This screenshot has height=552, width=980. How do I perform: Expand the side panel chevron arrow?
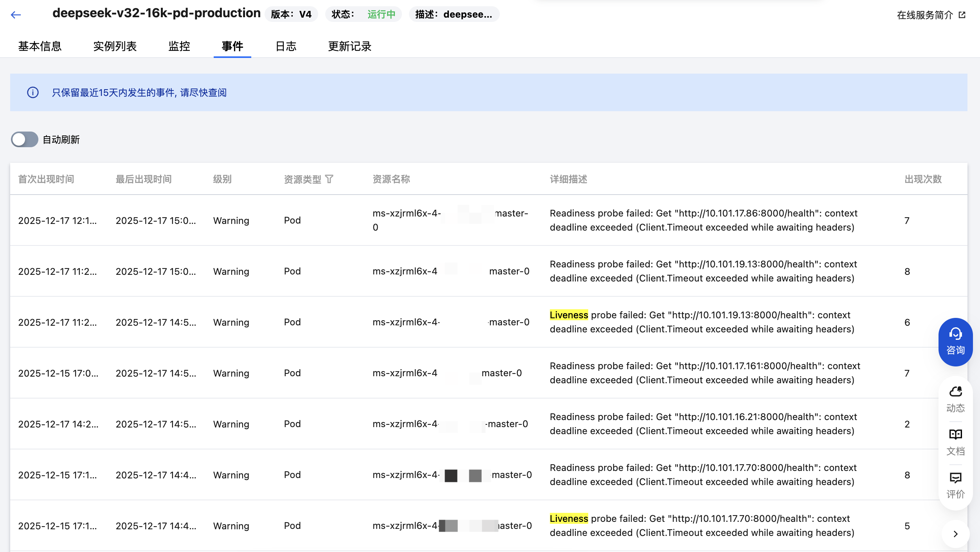[x=955, y=534]
